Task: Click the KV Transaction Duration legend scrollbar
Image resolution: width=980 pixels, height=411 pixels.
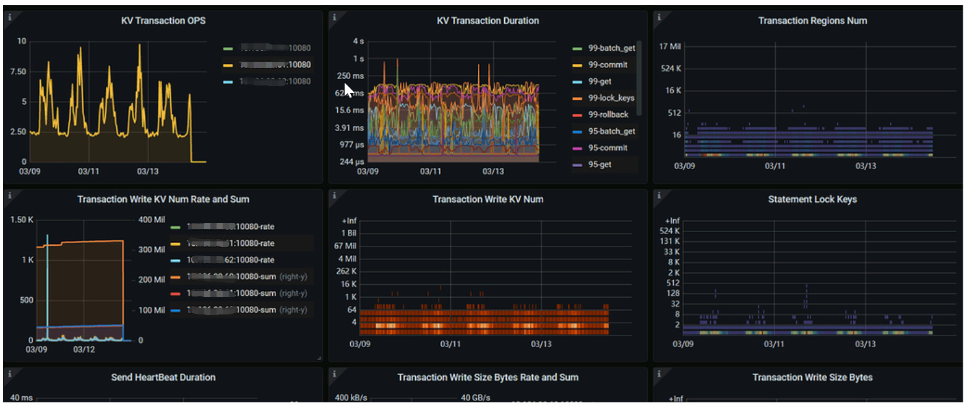Action: (639, 77)
